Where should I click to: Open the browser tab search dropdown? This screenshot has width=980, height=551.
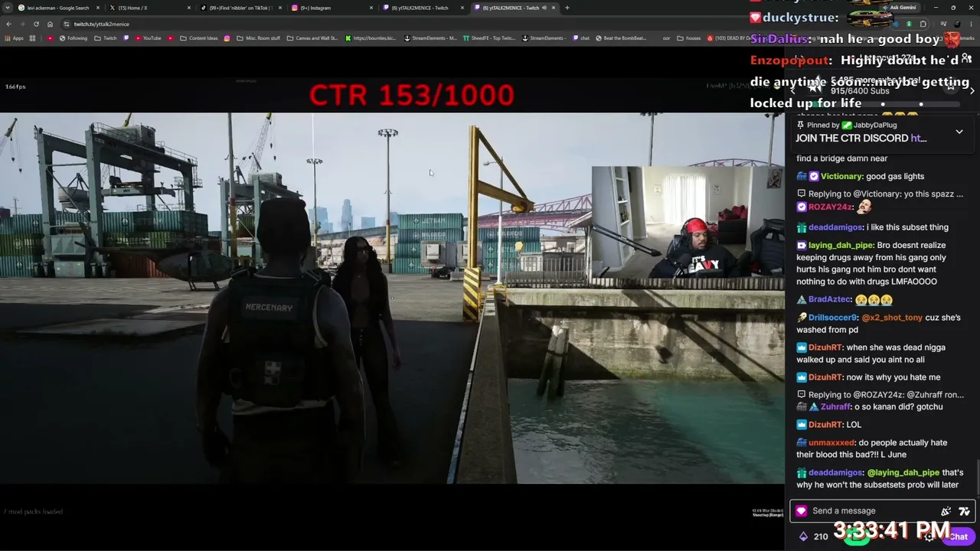click(8, 8)
